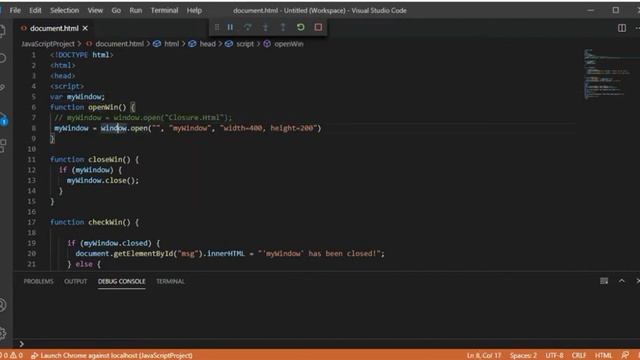Click the openWin function name on line 6

(x=104, y=107)
